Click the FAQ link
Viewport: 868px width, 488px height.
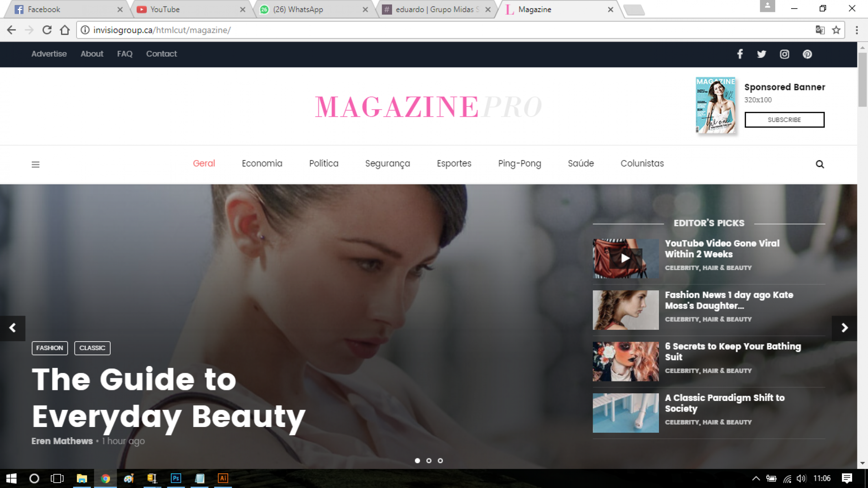(x=124, y=54)
